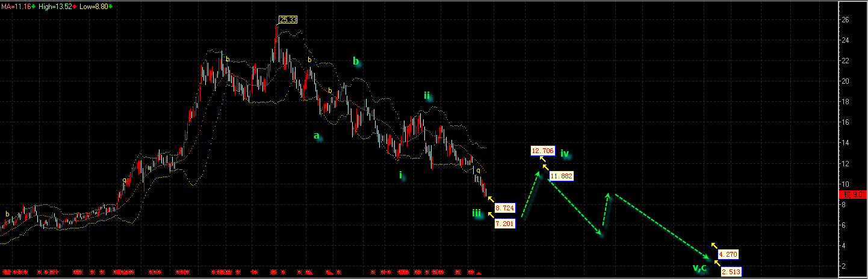Click the green wave label 'iii'

click(x=476, y=213)
